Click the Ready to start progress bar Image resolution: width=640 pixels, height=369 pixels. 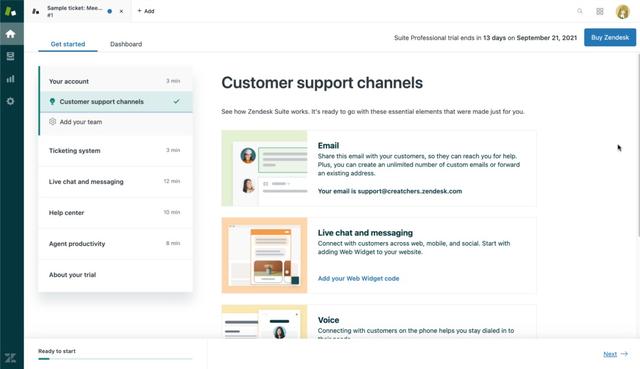tap(115, 359)
